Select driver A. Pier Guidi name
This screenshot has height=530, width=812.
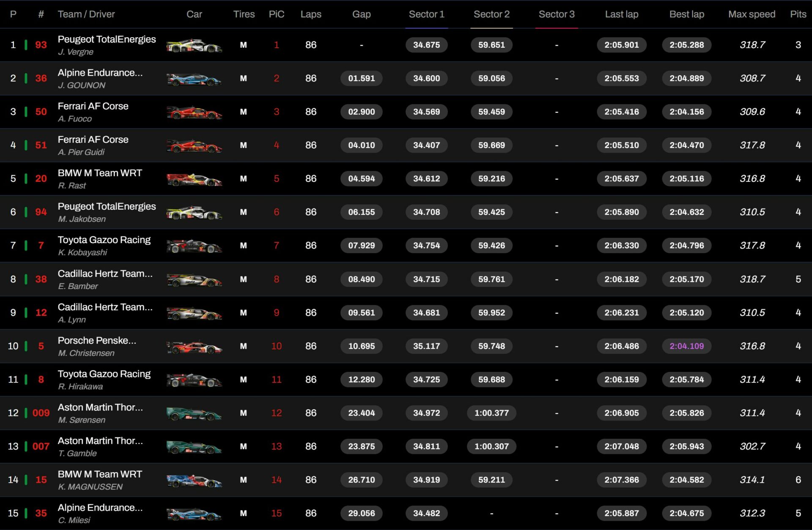coord(81,152)
